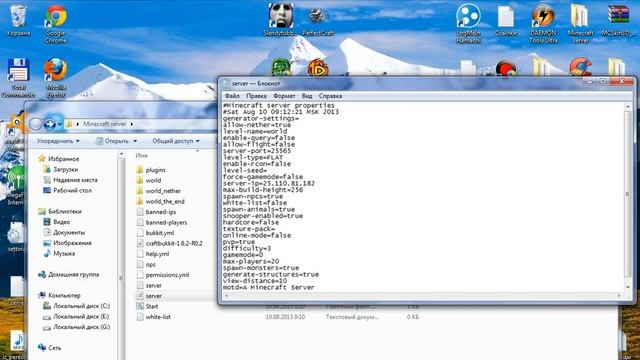
Task: Expand the Explorer navigation history dropdown
Action: pyautogui.click(x=60, y=124)
